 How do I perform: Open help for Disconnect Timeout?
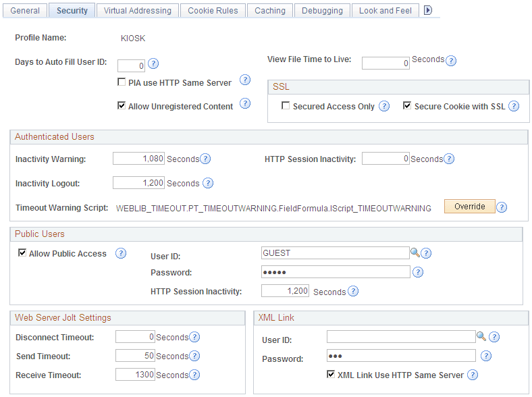(194, 337)
